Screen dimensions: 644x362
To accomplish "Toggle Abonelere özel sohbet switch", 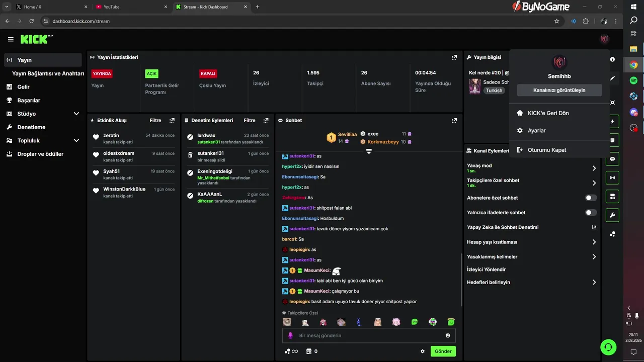I will tap(591, 198).
